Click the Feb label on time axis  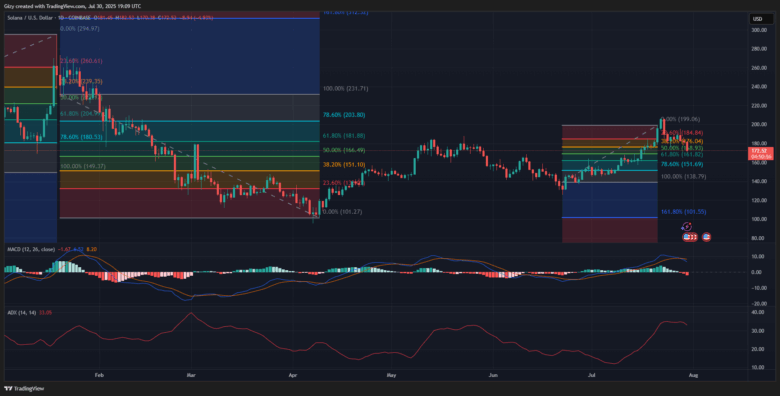click(x=98, y=375)
